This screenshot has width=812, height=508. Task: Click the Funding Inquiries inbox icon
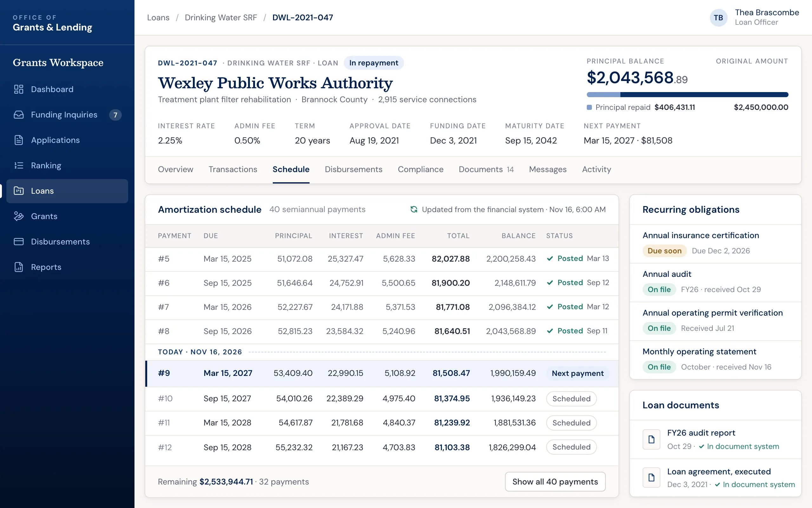pyautogui.click(x=18, y=115)
